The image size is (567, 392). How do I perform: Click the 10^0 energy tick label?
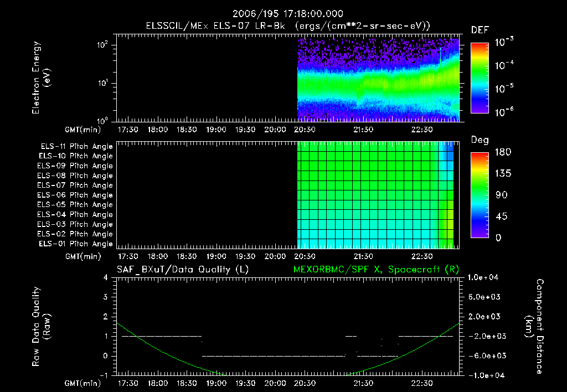102,120
